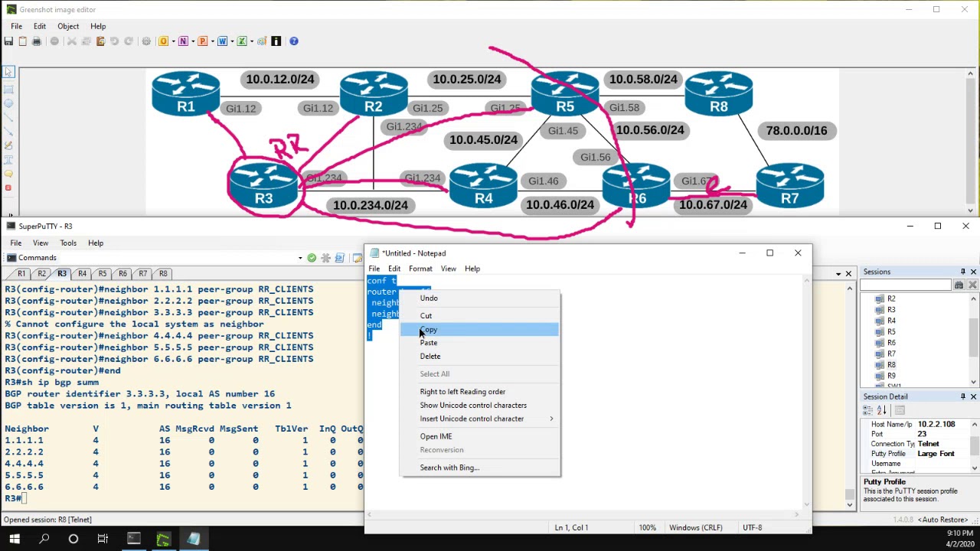Switch to the R8 session tab
Screen dimensions: 980x551
coord(163,273)
